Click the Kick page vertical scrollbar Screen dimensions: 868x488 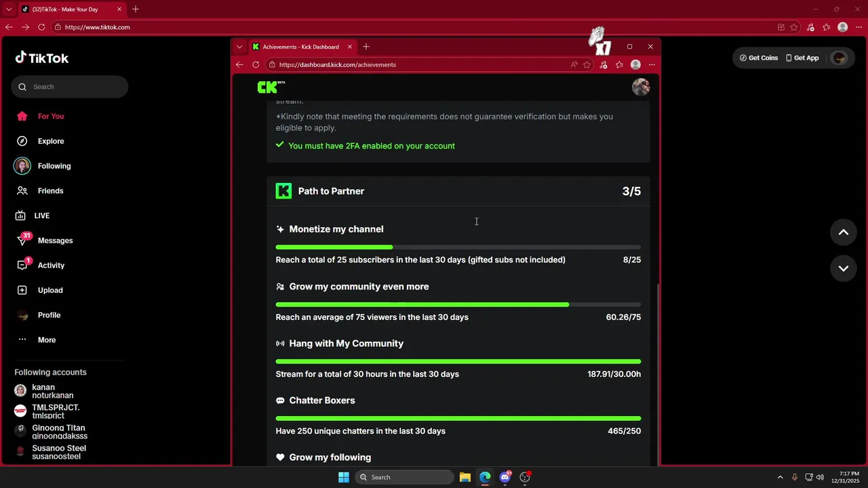pos(658,374)
